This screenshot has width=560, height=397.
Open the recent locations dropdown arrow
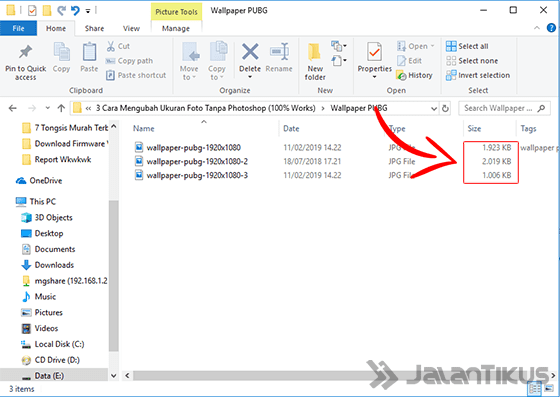[48, 108]
